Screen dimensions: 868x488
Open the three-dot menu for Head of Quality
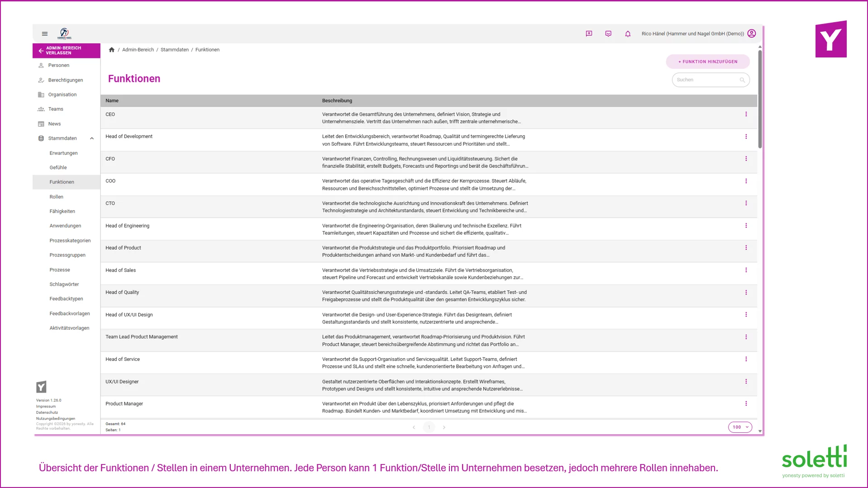[x=746, y=293]
